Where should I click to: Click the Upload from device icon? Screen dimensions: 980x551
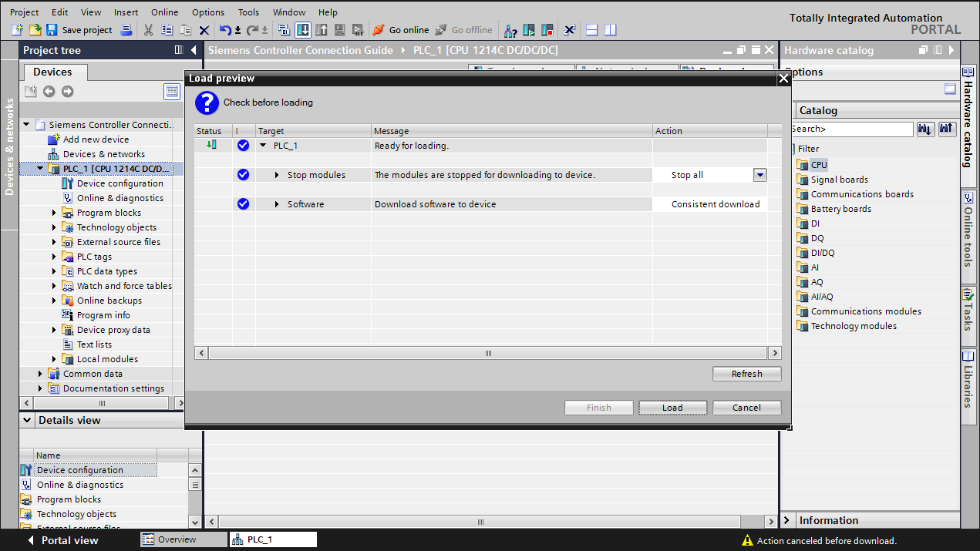click(322, 30)
